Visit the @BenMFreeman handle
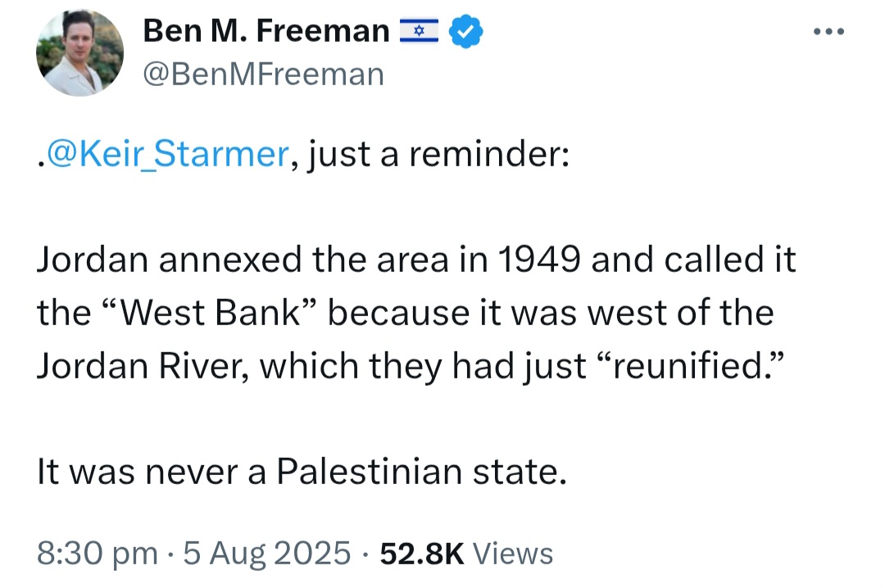Screen dimensions: 885x588 [264, 75]
